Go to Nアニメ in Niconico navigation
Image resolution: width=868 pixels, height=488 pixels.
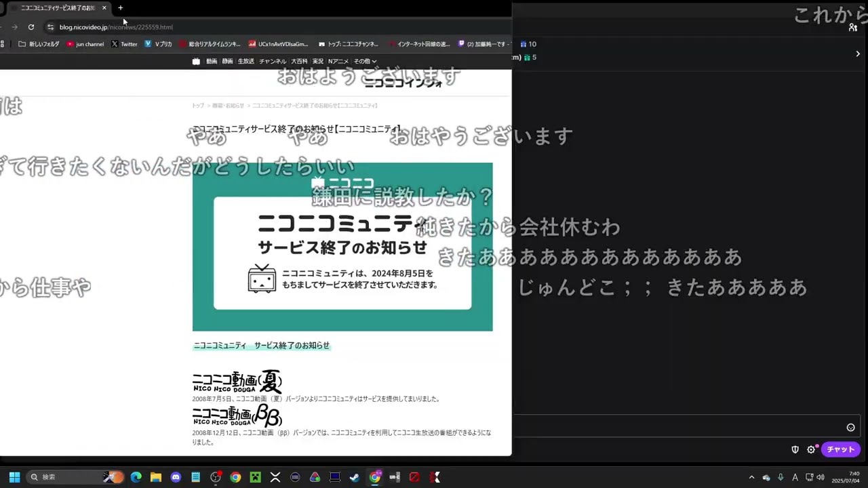(x=338, y=61)
